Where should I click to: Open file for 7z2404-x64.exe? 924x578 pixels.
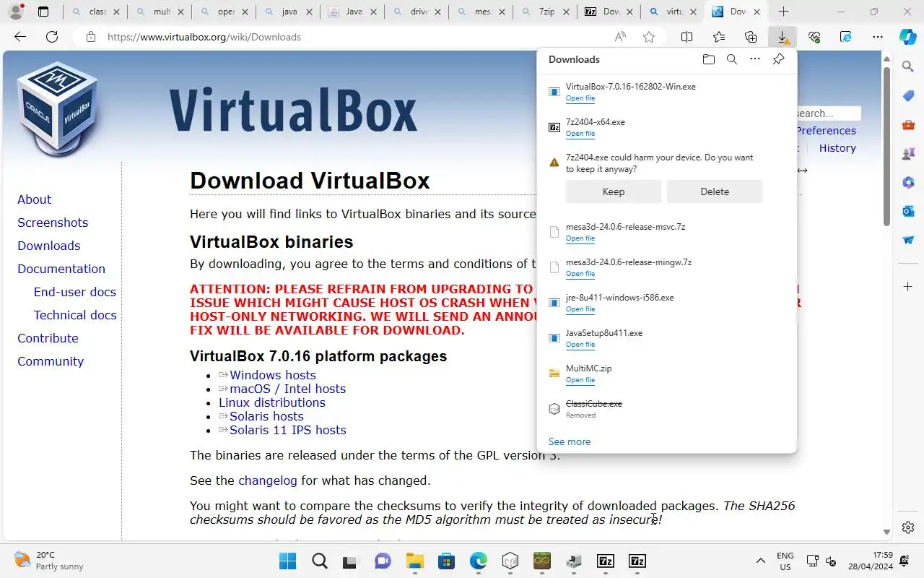(x=580, y=134)
